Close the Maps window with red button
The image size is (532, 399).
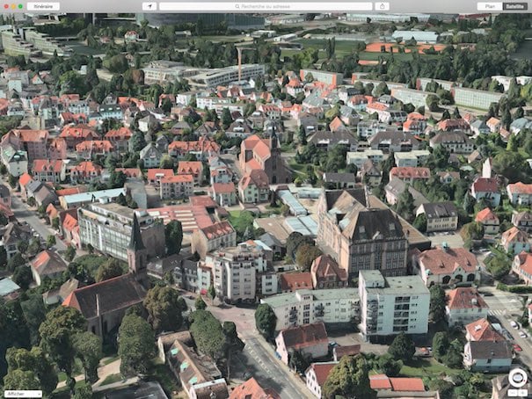pyautogui.click(x=5, y=6)
